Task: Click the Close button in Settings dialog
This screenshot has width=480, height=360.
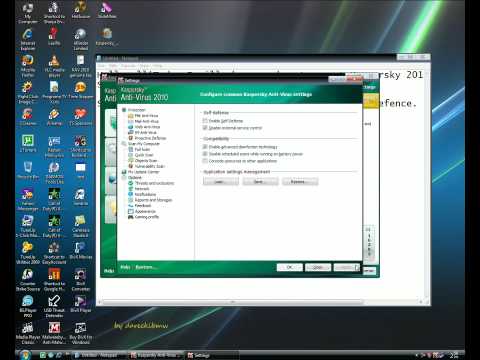Action: tap(318, 267)
